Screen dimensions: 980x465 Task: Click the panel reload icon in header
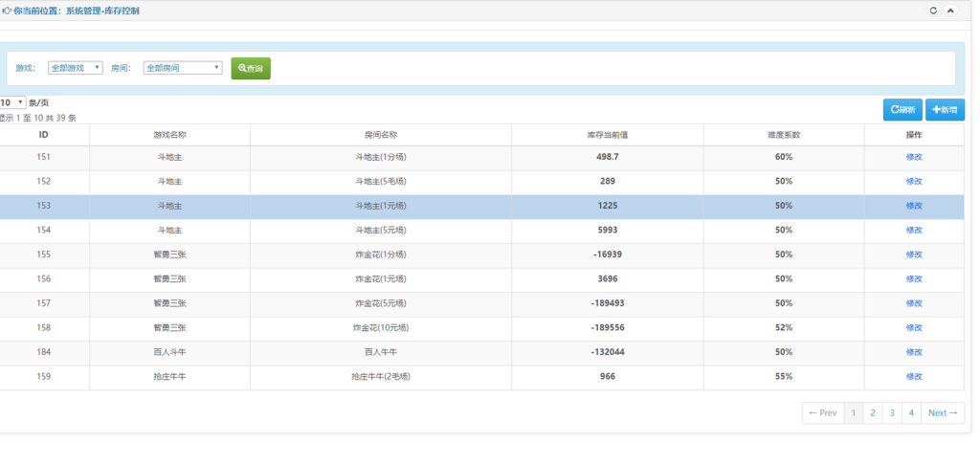933,11
